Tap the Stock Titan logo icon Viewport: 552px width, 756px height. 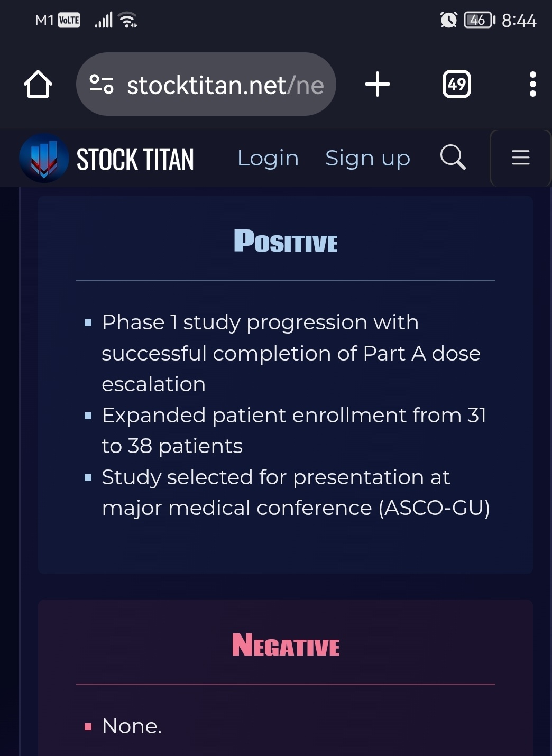(x=44, y=158)
